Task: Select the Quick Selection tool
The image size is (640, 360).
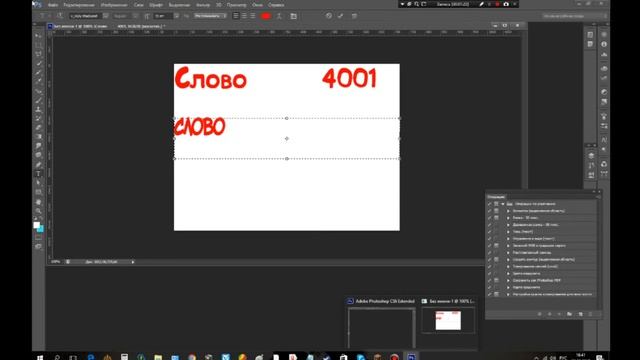Action: 38,63
